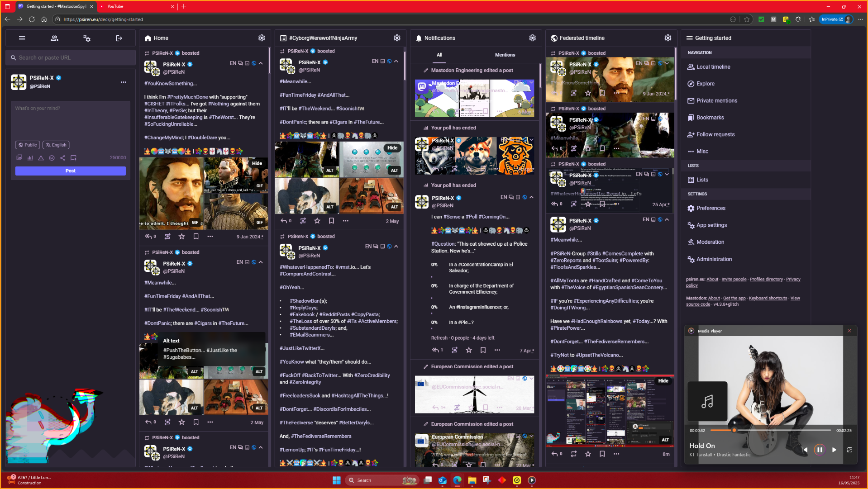Open the Invite people link
The width and height of the screenshot is (868, 489).
point(734,280)
